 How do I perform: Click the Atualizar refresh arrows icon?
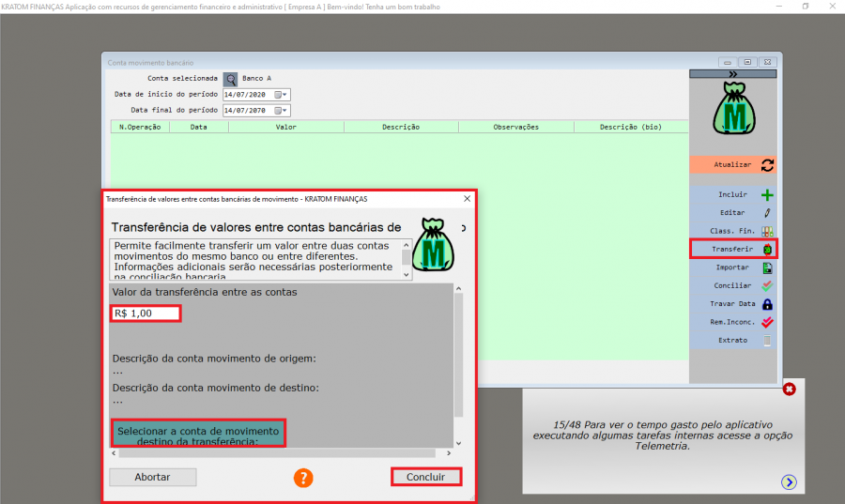tap(767, 164)
